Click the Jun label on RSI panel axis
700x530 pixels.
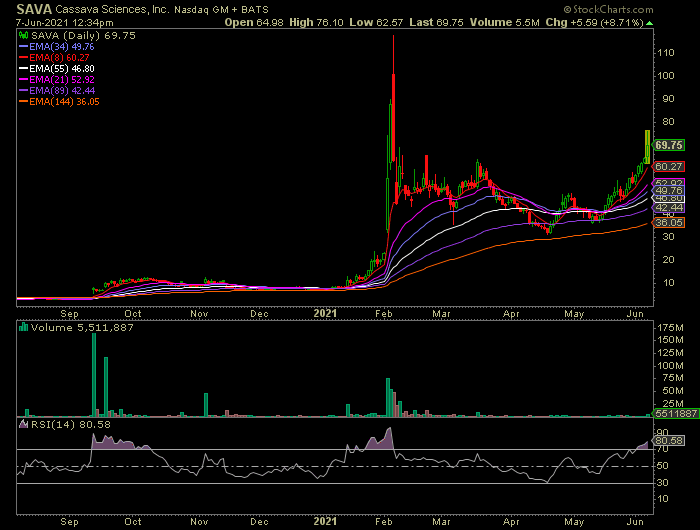(x=634, y=522)
